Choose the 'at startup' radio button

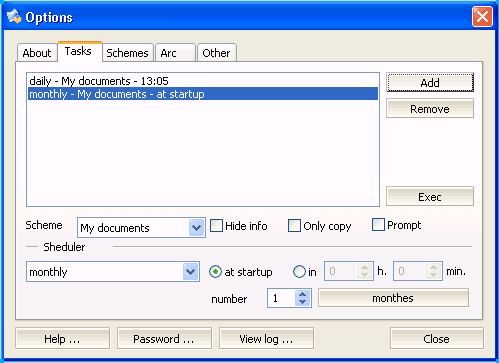tap(215, 272)
